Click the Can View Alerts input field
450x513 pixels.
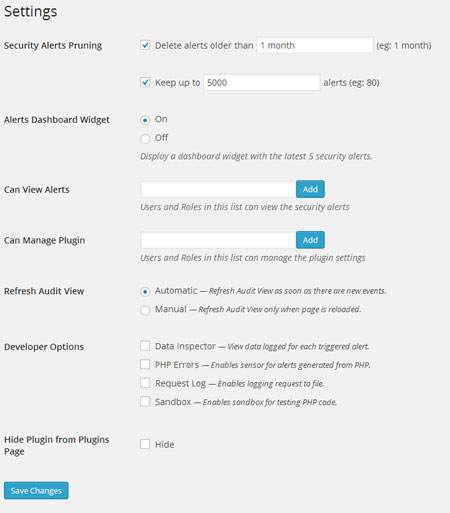[218, 189]
